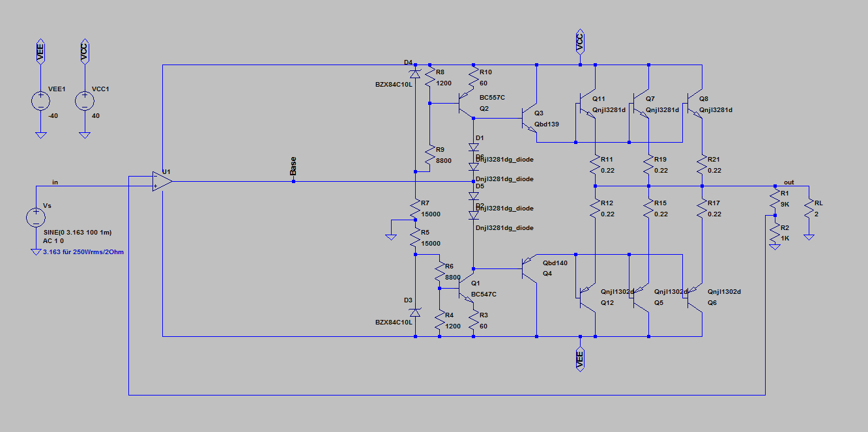Click resistor R7 symbol

point(415,209)
